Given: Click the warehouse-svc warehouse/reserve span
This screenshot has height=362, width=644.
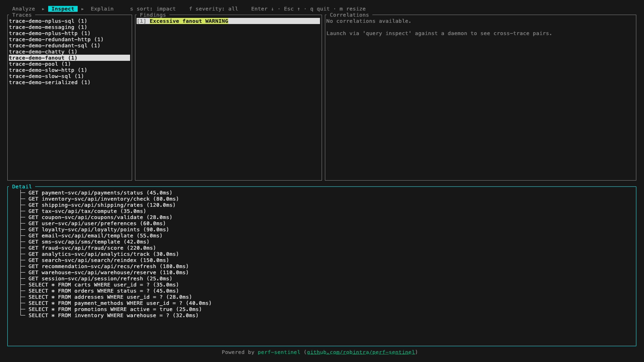Looking at the screenshot, I should (108, 273).
